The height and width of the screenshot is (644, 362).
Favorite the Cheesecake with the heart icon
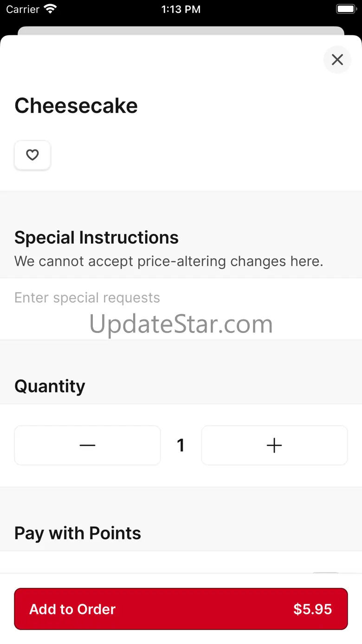point(32,155)
